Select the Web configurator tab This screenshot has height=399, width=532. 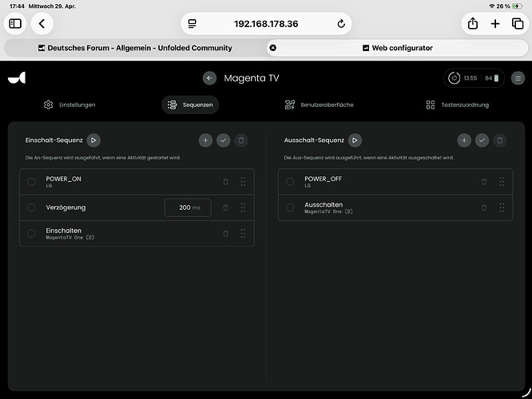[x=398, y=48]
